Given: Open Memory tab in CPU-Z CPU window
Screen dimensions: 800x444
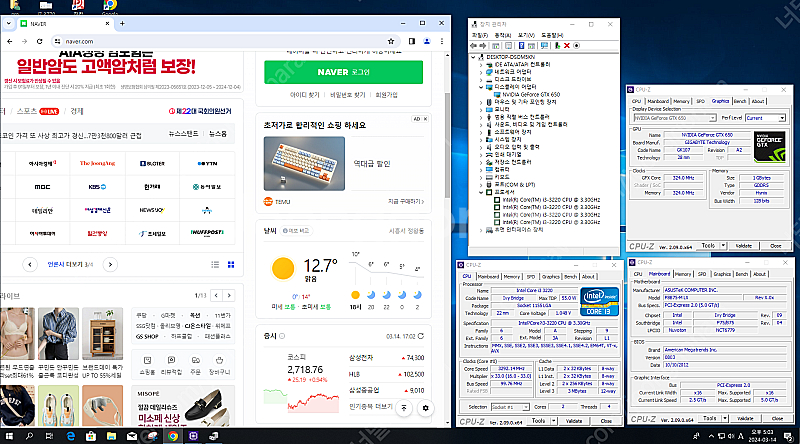Looking at the screenshot, I should click(x=512, y=277).
